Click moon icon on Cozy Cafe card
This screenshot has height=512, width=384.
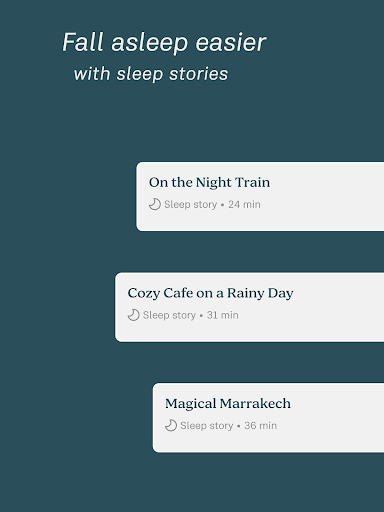pyautogui.click(x=133, y=315)
